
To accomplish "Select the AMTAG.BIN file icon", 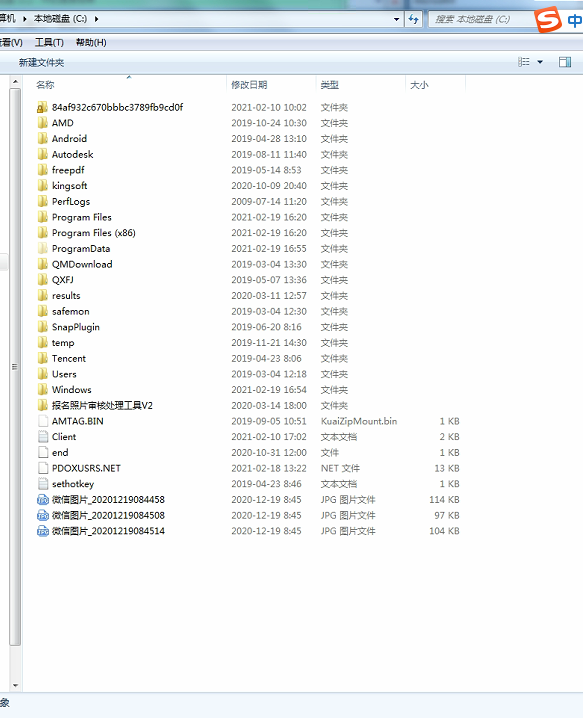I will click(43, 421).
